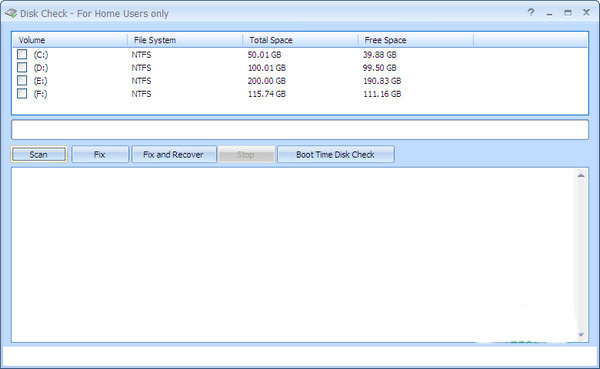Check the (E:) volume checkbox
Viewport: 600px width, 369px height.
coord(22,80)
